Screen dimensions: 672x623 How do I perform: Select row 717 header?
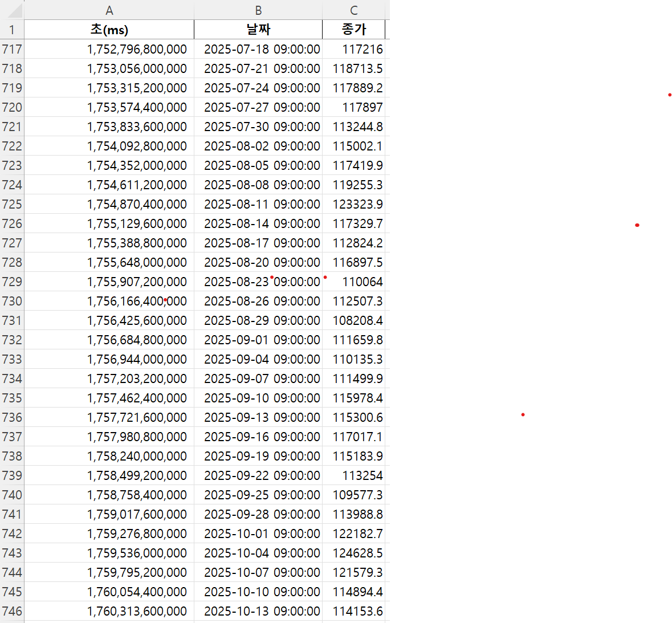[x=12, y=49]
